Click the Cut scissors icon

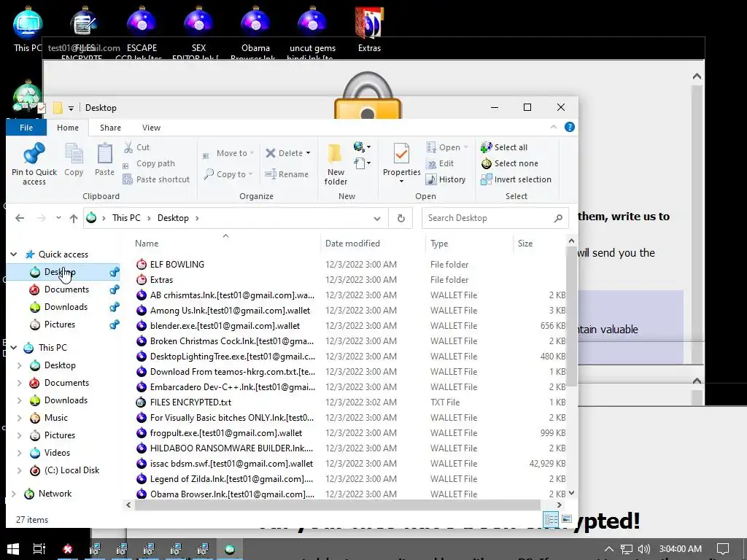pyautogui.click(x=128, y=147)
